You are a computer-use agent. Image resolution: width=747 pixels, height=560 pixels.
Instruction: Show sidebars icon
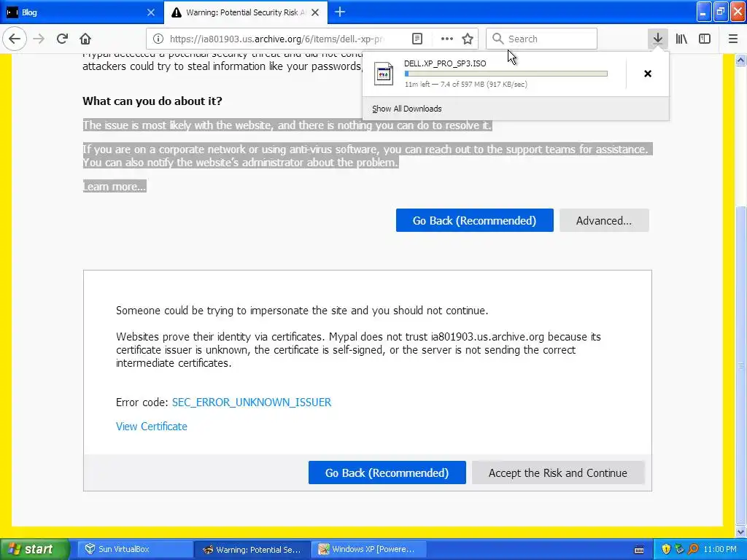[705, 39]
